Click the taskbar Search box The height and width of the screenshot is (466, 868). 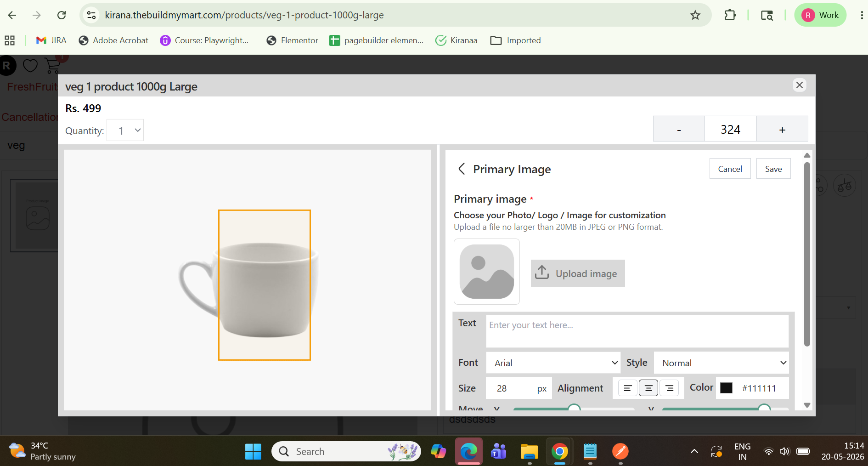click(346, 451)
